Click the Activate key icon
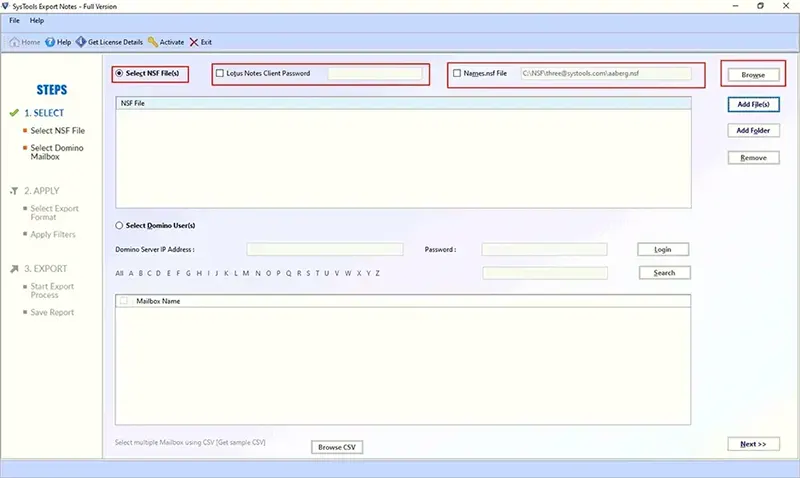Viewport: 800px width, 478px height. tap(153, 42)
